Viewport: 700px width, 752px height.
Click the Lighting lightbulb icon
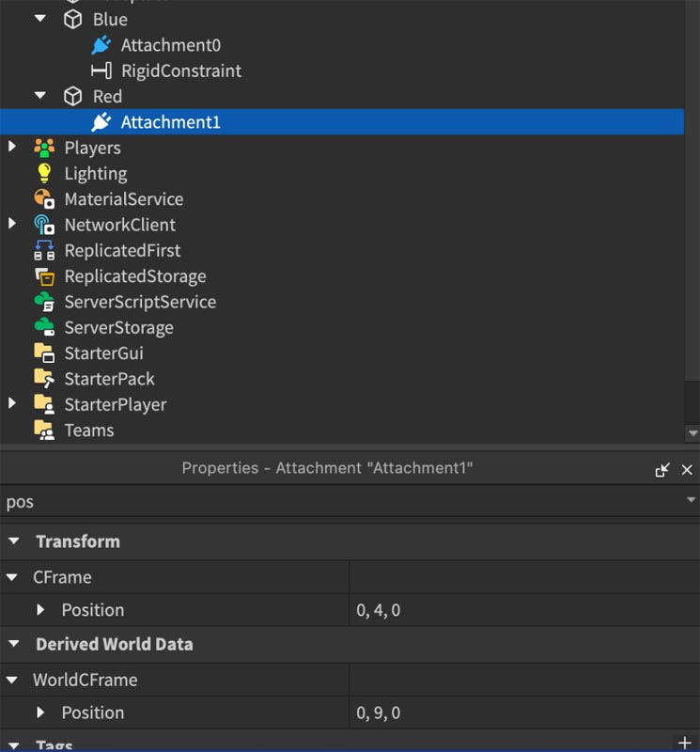(x=44, y=173)
